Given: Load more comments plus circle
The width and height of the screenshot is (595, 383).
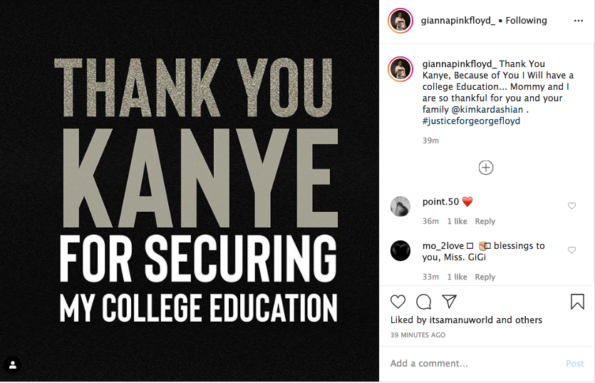Looking at the screenshot, I should click(x=486, y=167).
